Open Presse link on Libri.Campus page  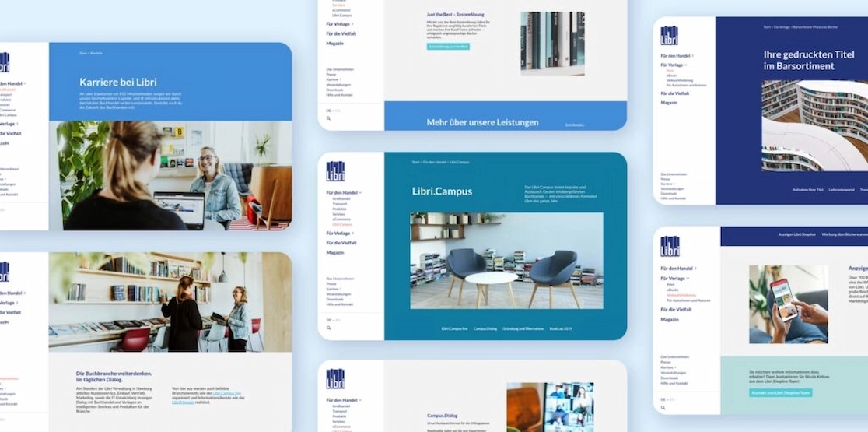(331, 284)
